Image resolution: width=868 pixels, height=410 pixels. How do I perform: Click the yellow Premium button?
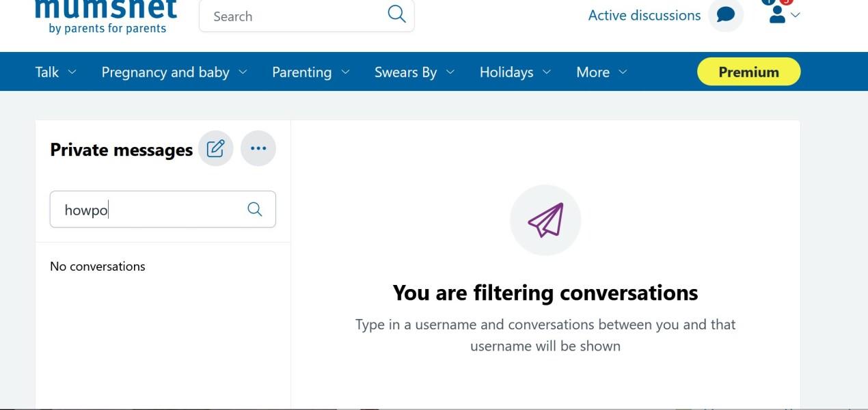coord(748,72)
